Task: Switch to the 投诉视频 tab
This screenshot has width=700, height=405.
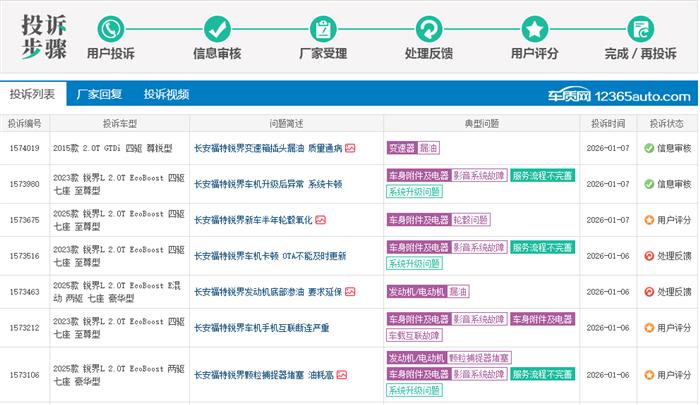Action: click(166, 95)
